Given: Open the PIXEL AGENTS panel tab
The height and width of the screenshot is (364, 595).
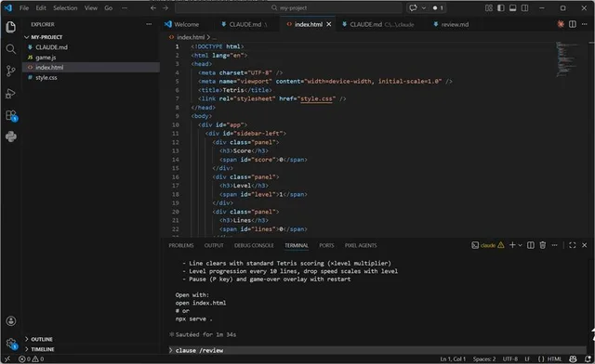Looking at the screenshot, I should click(361, 245).
